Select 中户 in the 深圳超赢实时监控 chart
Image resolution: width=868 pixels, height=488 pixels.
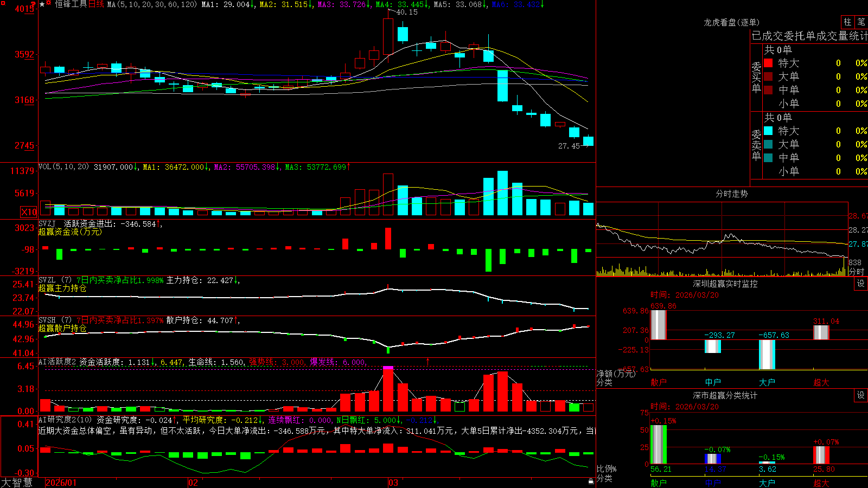click(x=713, y=382)
